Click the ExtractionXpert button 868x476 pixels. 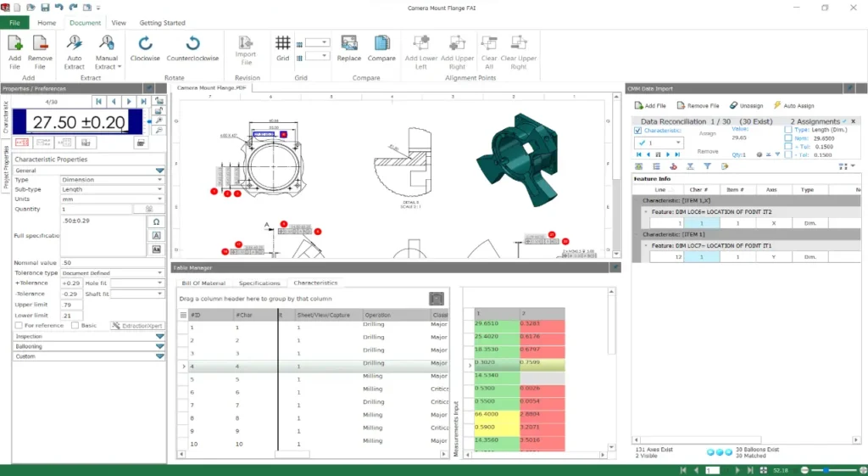[x=137, y=325]
